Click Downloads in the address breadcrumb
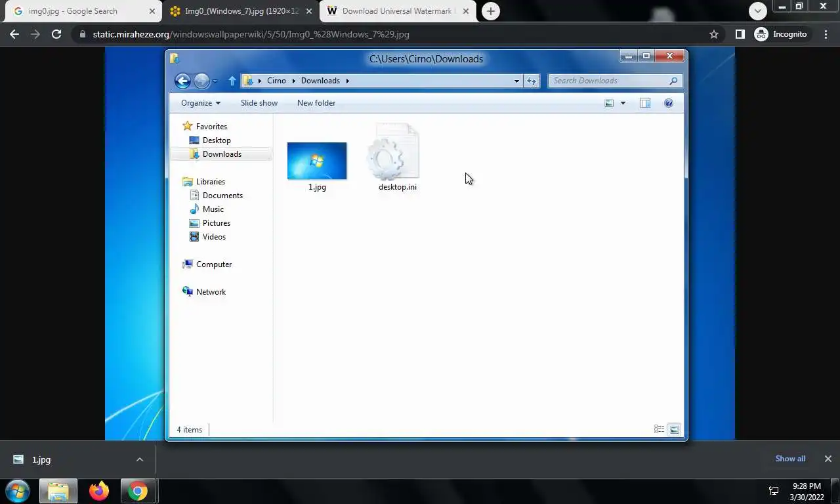840x504 pixels. (320, 81)
